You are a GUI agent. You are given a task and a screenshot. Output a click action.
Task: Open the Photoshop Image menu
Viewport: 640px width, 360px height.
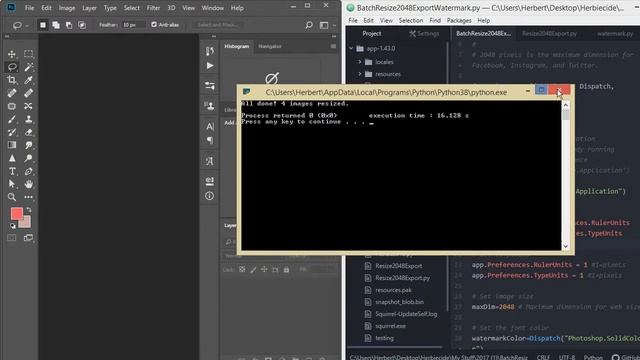tap(67, 8)
